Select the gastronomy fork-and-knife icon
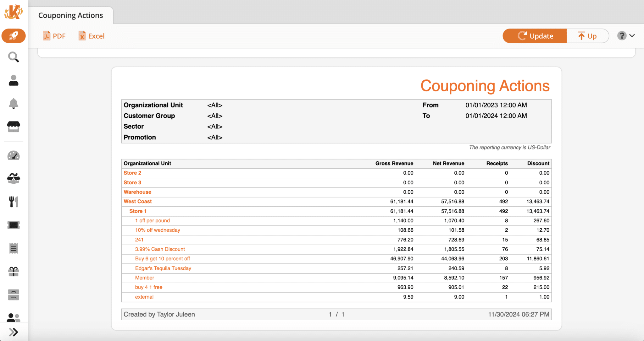This screenshot has width=644, height=341. click(x=14, y=201)
